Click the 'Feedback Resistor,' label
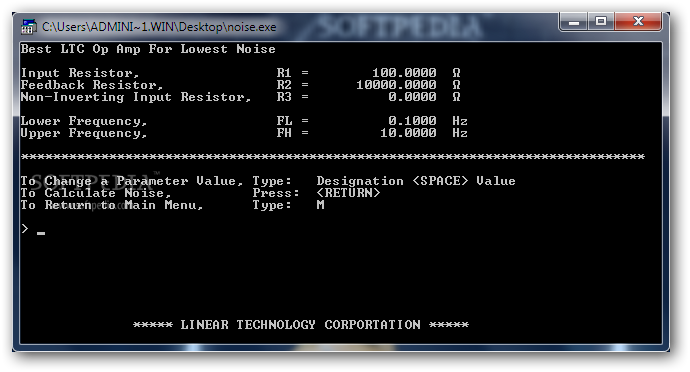Image resolution: width=690 pixels, height=372 pixels. click(92, 85)
